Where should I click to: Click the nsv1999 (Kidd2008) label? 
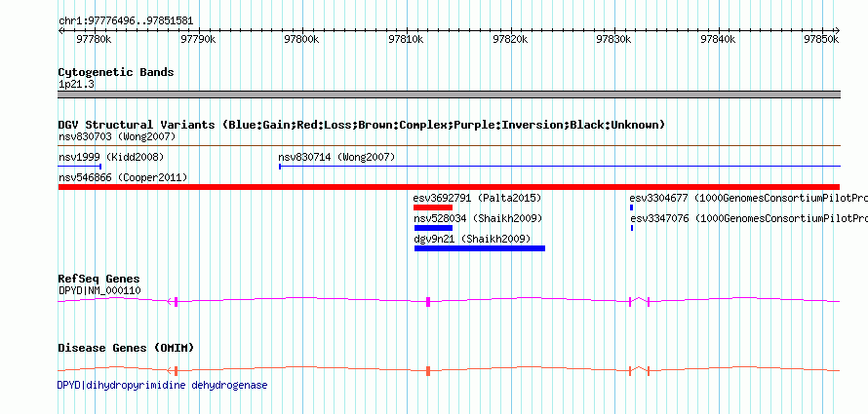pos(111,157)
